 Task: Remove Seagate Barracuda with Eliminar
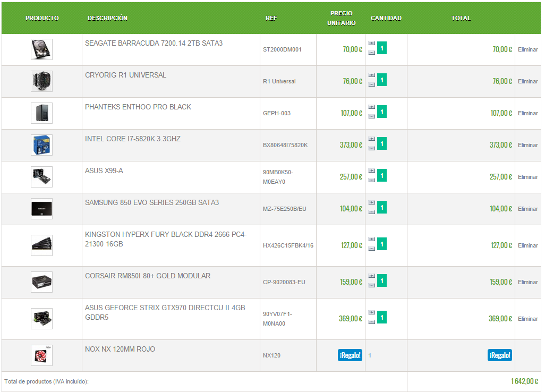coord(527,49)
